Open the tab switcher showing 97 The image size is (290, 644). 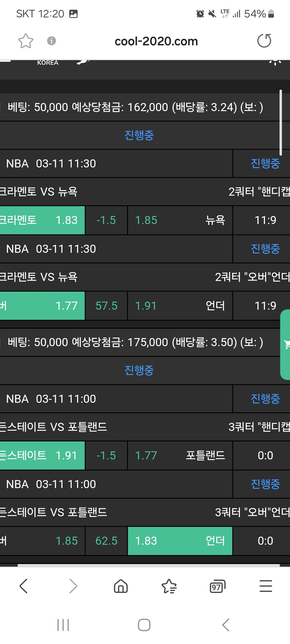(217, 586)
